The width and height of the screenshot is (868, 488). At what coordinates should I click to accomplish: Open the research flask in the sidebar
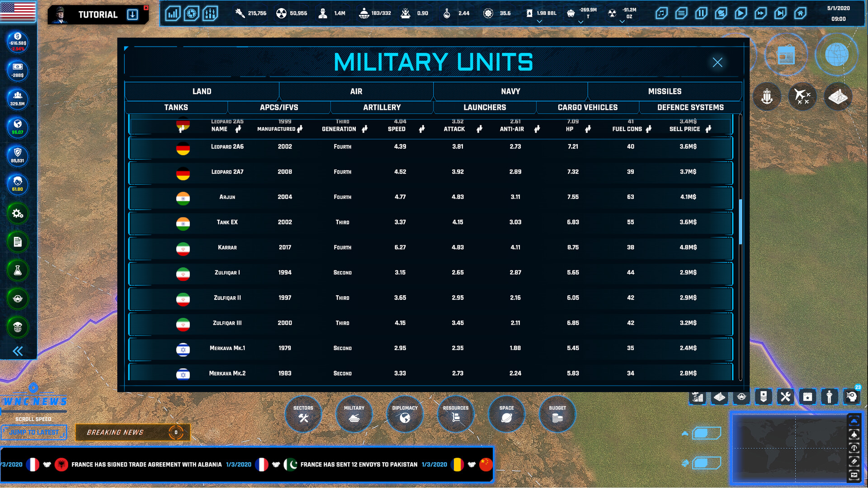(17, 270)
